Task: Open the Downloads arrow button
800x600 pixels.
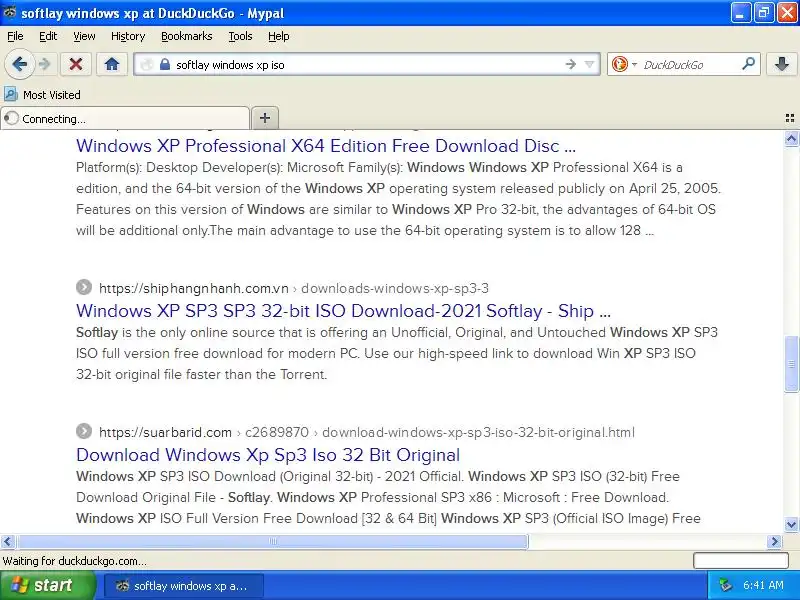Action: tap(781, 64)
